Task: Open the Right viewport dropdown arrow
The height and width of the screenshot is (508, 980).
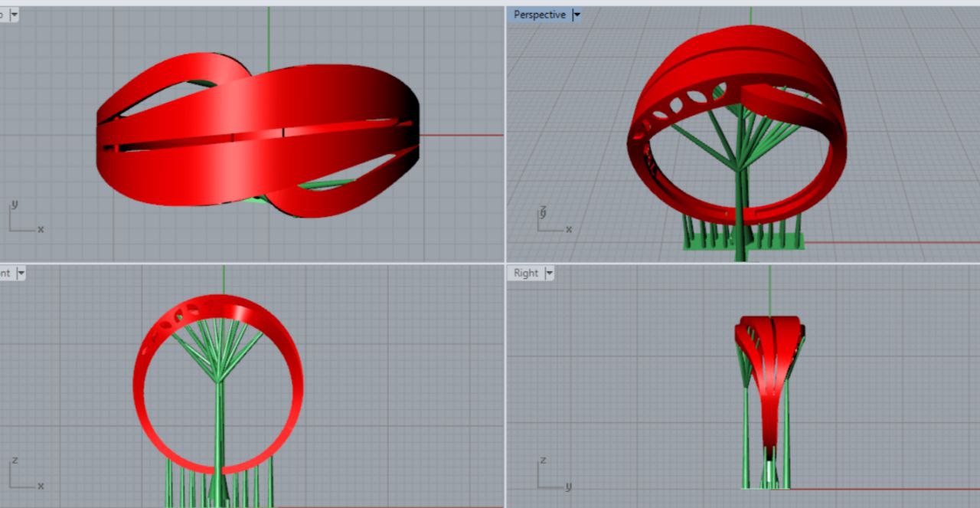Action: tap(549, 273)
